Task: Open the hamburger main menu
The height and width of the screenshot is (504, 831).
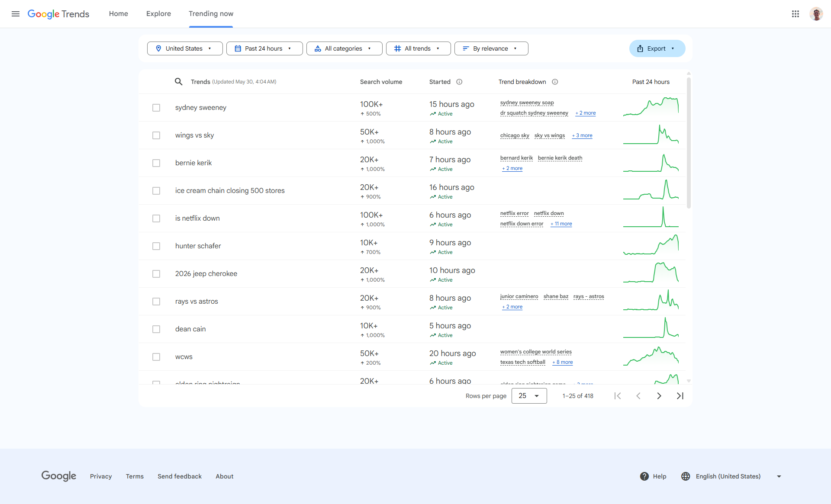Action: [16, 14]
